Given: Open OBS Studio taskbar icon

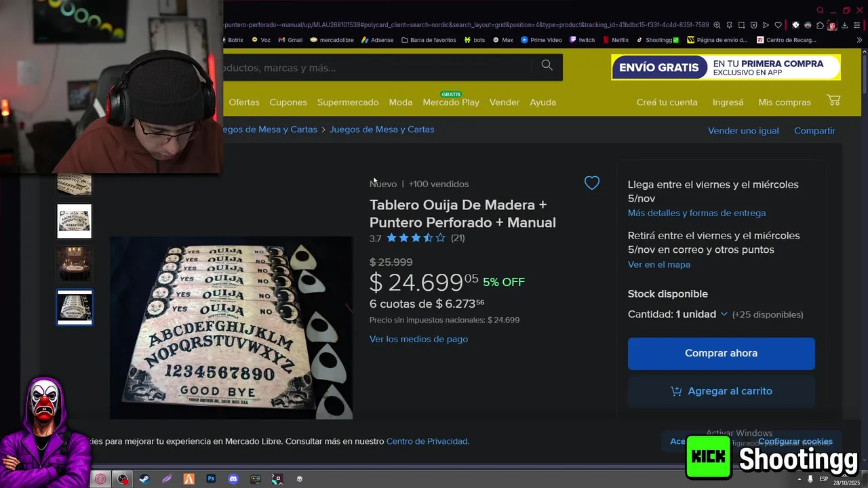Looking at the screenshot, I should 123,479.
